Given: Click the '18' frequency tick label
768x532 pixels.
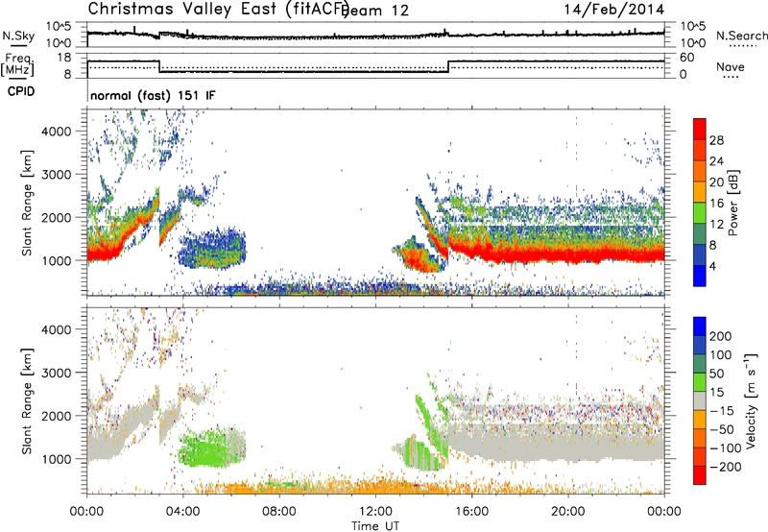Looking at the screenshot, I should tap(64, 58).
